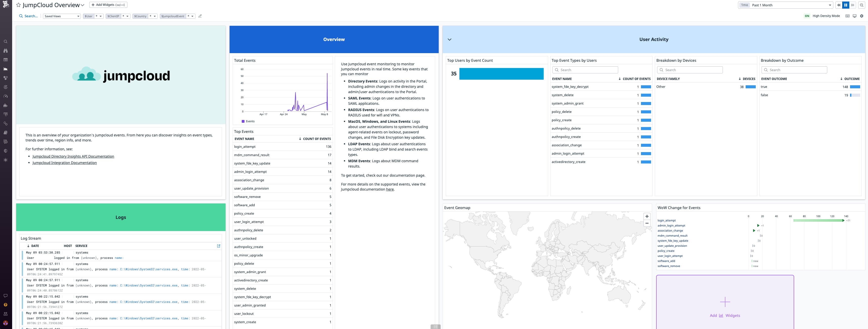Image resolution: width=868 pixels, height=329 pixels.
Task: Open the JumpCloud Overview title dropdown
Action: point(82,5)
